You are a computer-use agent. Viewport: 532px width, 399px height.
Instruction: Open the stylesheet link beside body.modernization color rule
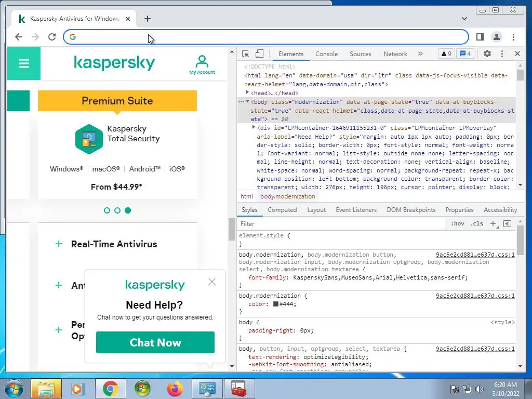[475, 296]
